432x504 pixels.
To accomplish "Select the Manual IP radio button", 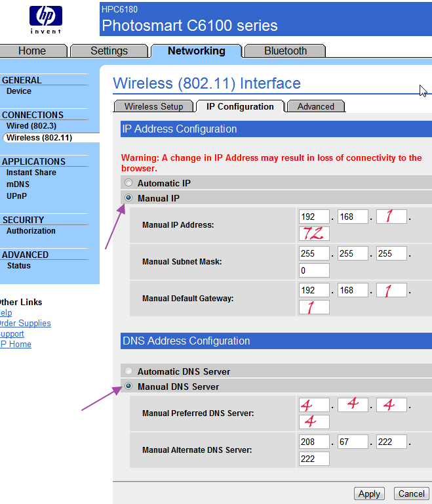I will 128,198.
